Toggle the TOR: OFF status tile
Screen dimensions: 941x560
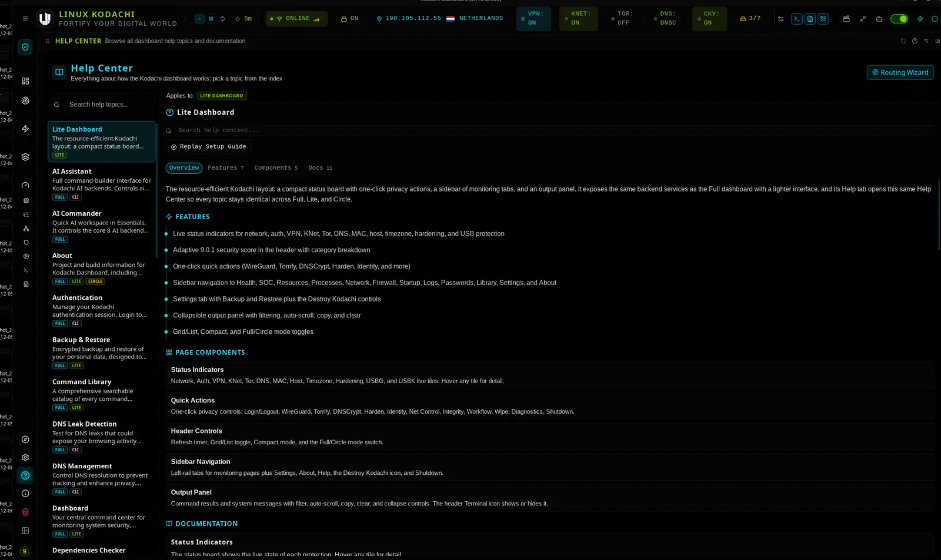(x=622, y=19)
